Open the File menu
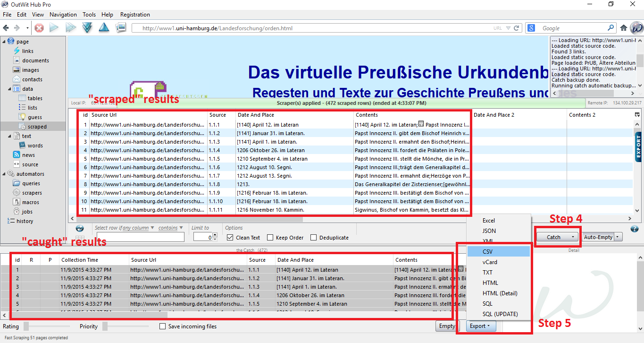 7,15
